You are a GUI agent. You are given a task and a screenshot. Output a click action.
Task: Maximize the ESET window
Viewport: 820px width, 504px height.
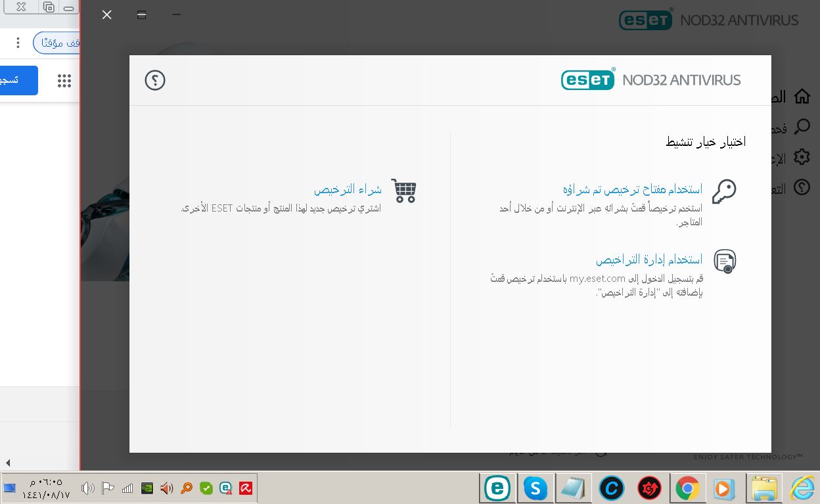pos(141,14)
